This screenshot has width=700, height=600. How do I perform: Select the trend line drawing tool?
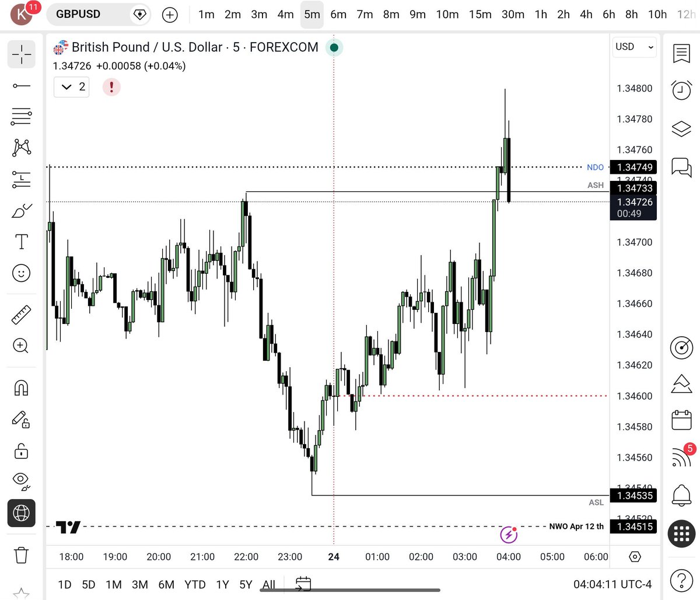point(22,86)
